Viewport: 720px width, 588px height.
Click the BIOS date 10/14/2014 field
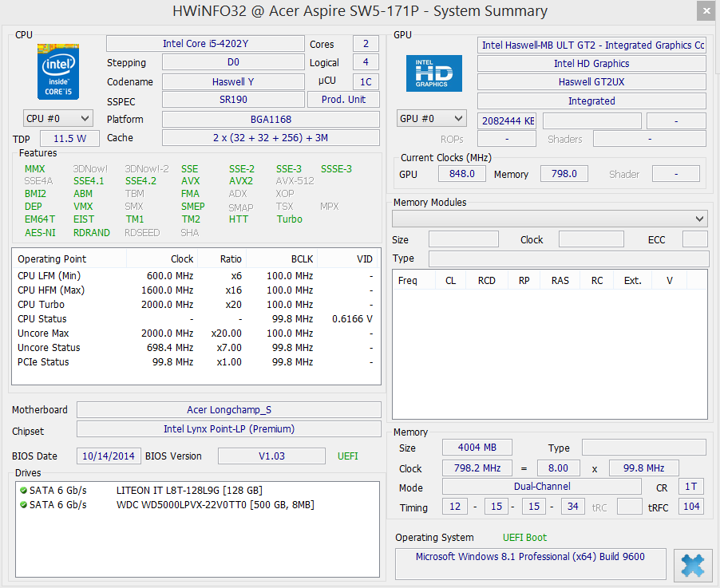point(109,456)
